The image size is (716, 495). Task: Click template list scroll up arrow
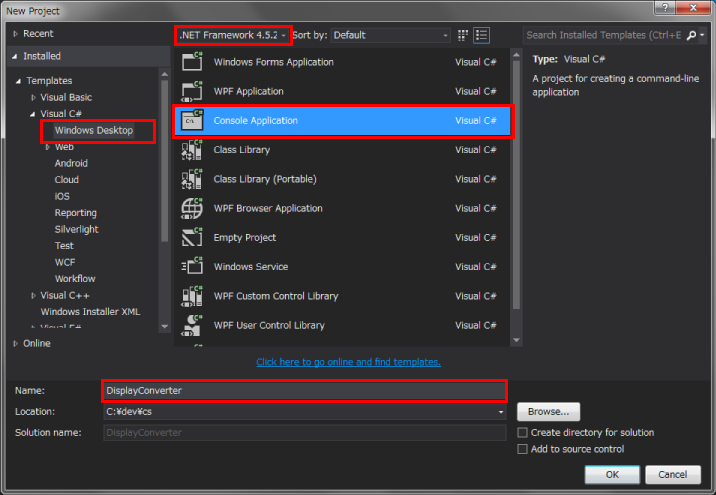point(516,55)
